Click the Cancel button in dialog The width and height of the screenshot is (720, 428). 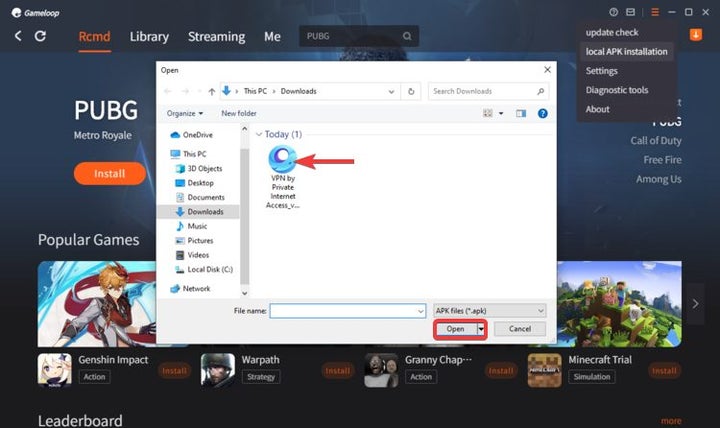[x=519, y=329]
